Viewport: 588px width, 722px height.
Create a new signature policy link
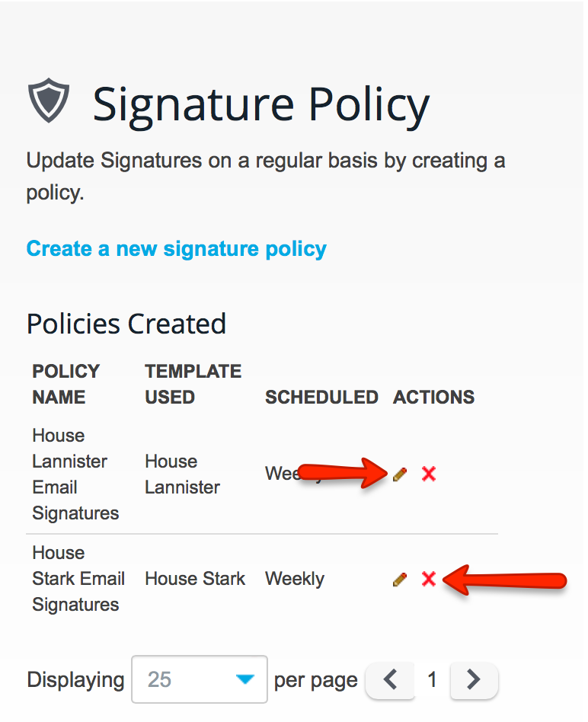pyautogui.click(x=177, y=248)
